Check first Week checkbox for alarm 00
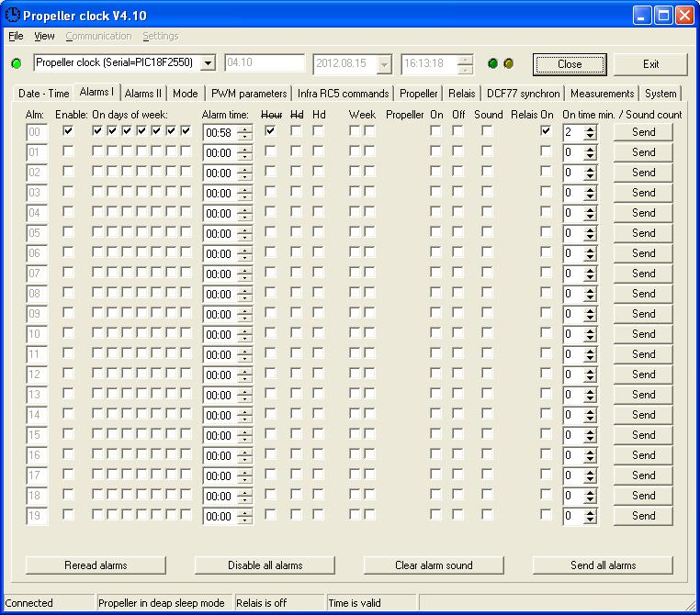The height and width of the screenshot is (615, 700). pyautogui.click(x=355, y=130)
